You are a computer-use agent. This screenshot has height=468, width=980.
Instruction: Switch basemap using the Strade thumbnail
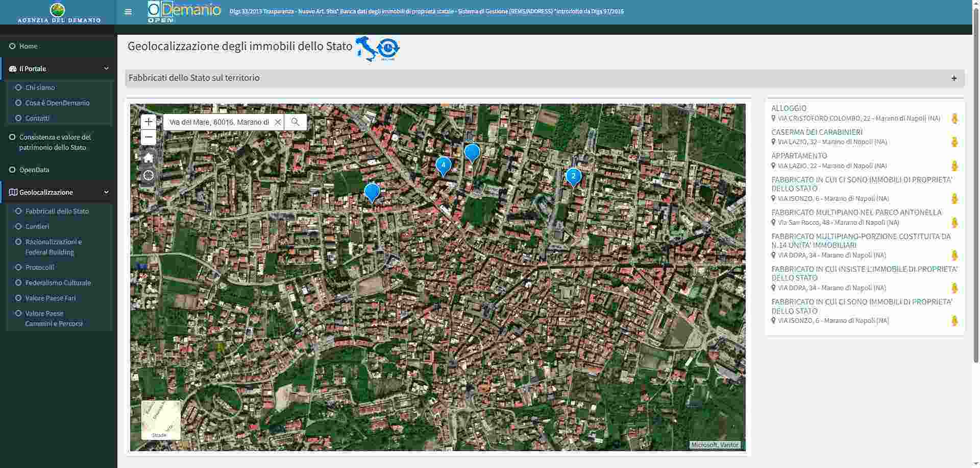[161, 419]
